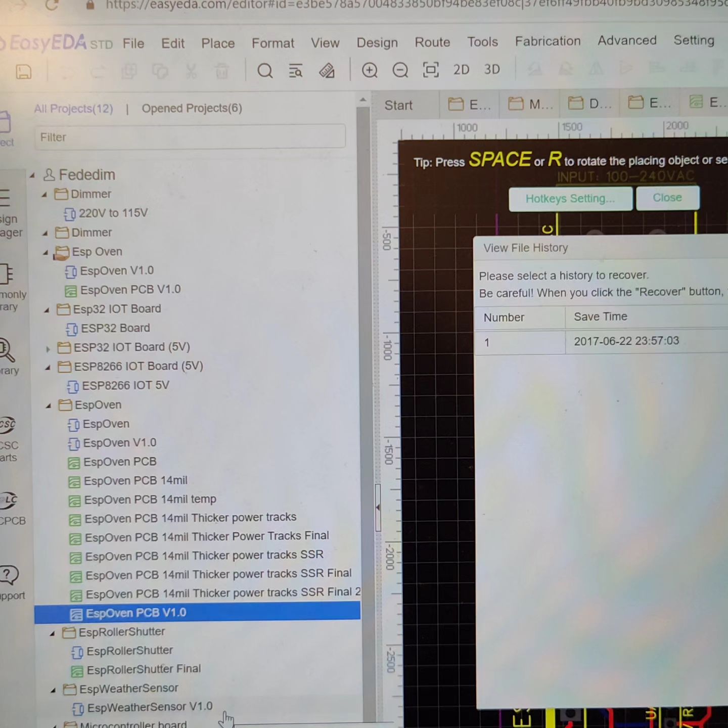This screenshot has height=728, width=728.
Task: Open EspOven PCB 14mil Thicker power tracks SSR
Action: 197,556
